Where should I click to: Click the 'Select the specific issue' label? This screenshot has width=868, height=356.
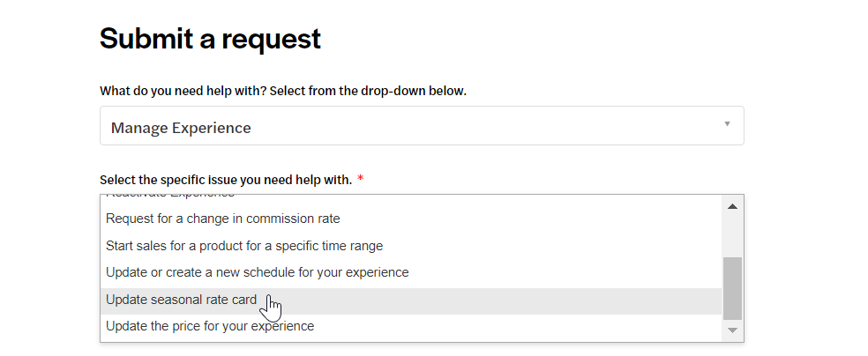(226, 180)
